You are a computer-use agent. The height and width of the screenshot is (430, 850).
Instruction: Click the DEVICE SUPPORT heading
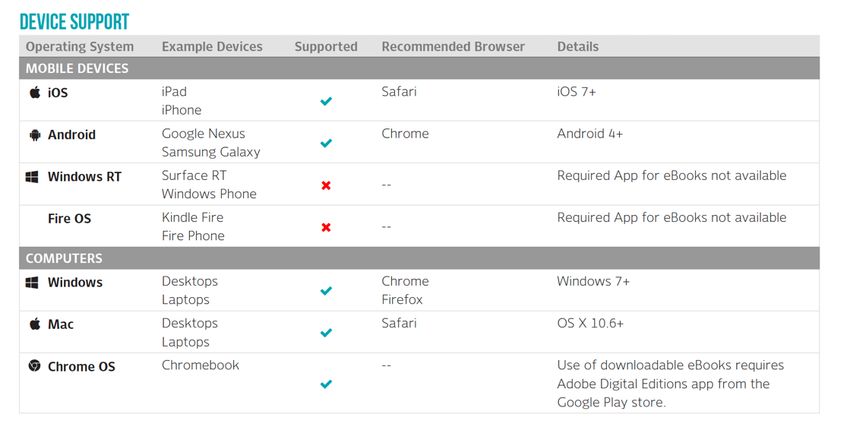point(74,22)
